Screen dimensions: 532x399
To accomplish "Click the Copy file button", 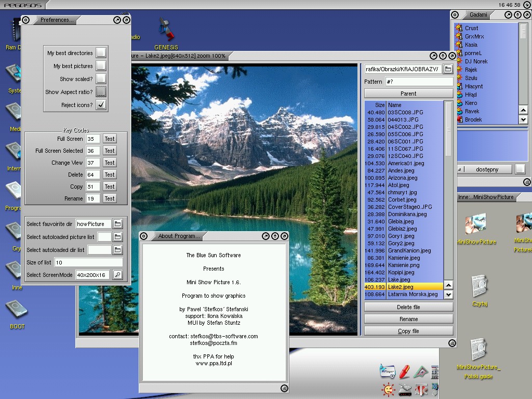I will (408, 331).
